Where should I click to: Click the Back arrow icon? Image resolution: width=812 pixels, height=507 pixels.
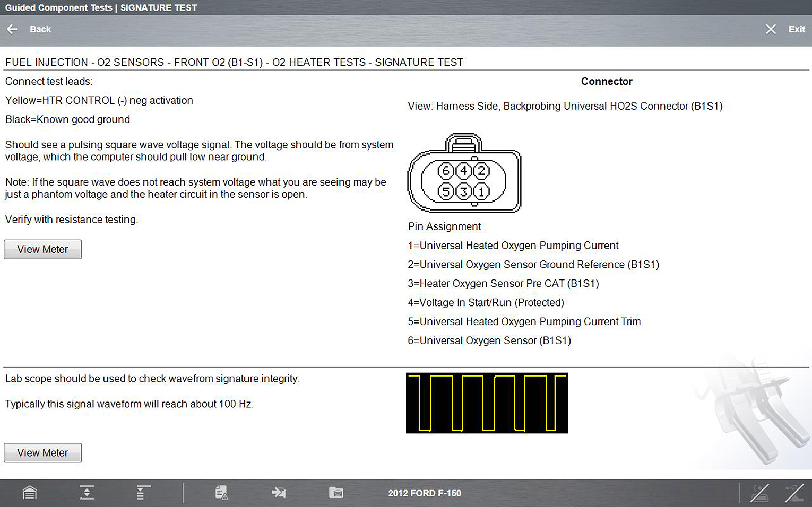pyautogui.click(x=12, y=29)
